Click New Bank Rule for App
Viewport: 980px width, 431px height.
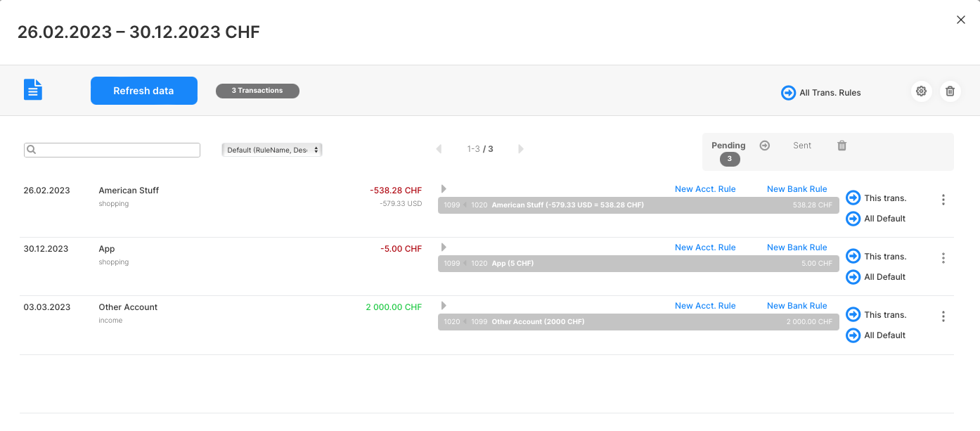[797, 247]
